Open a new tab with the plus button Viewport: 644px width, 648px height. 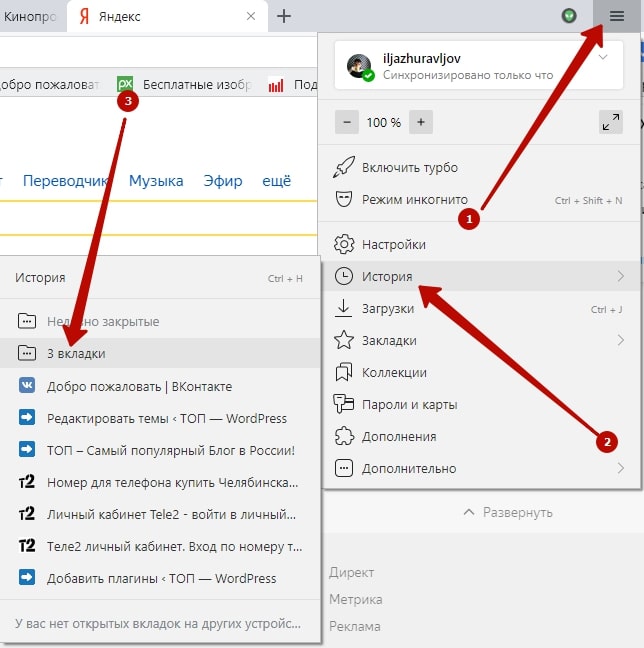284,16
